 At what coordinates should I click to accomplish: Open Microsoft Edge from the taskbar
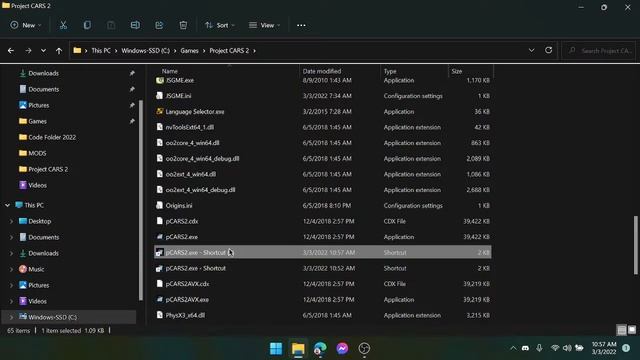[x=320, y=348]
